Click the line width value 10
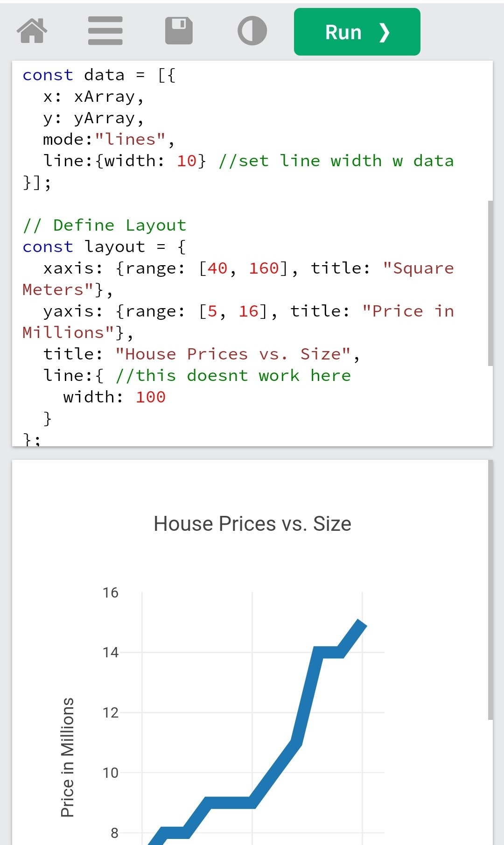The height and width of the screenshot is (845, 504). pos(187,161)
